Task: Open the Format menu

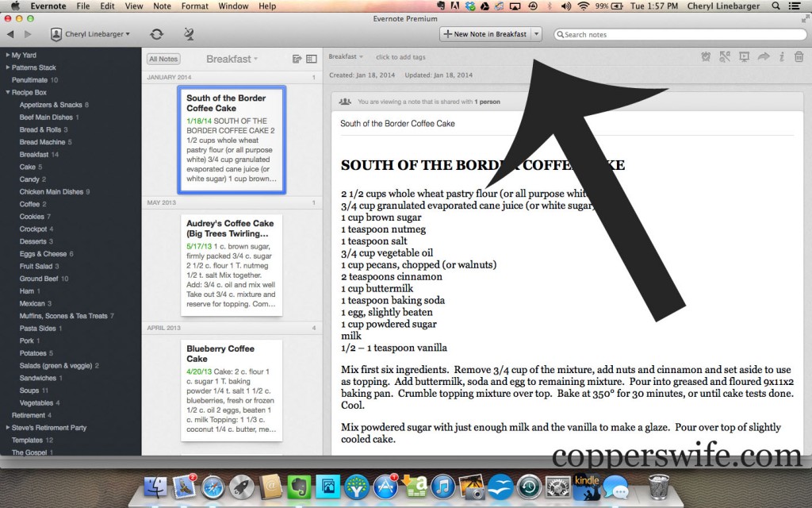Action: click(x=195, y=6)
